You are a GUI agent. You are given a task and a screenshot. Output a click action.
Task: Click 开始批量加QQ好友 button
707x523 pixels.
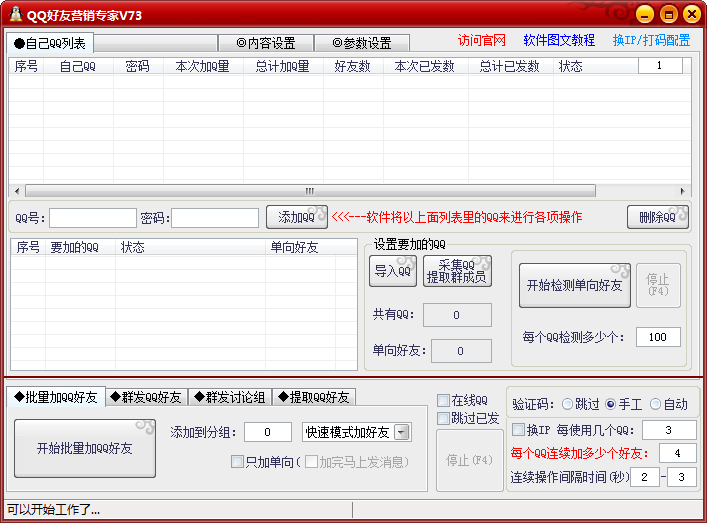pyautogui.click(x=85, y=448)
